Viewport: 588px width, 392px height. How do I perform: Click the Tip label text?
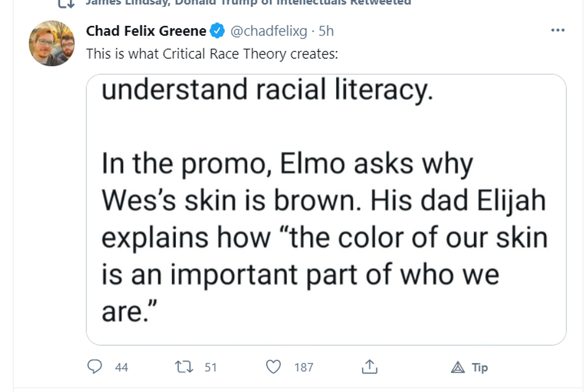click(x=480, y=368)
